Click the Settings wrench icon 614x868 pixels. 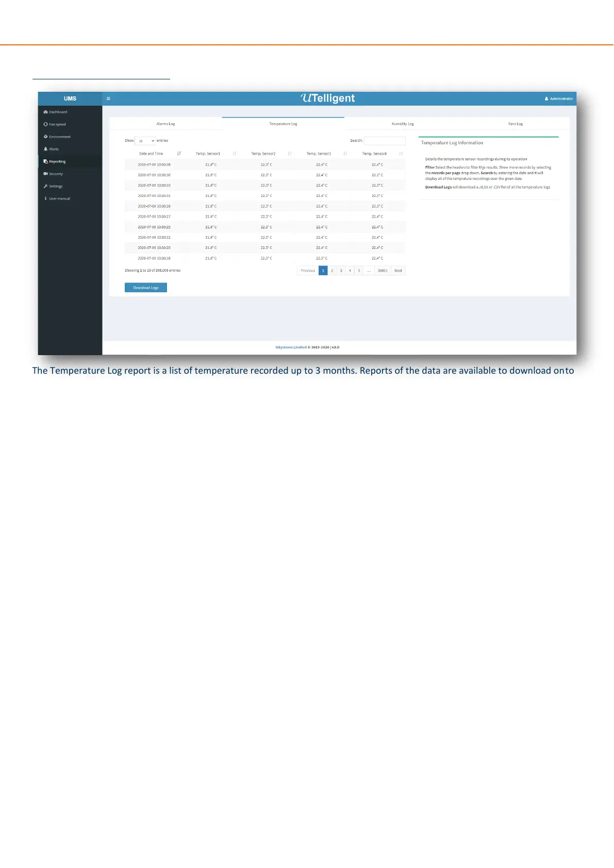46,186
